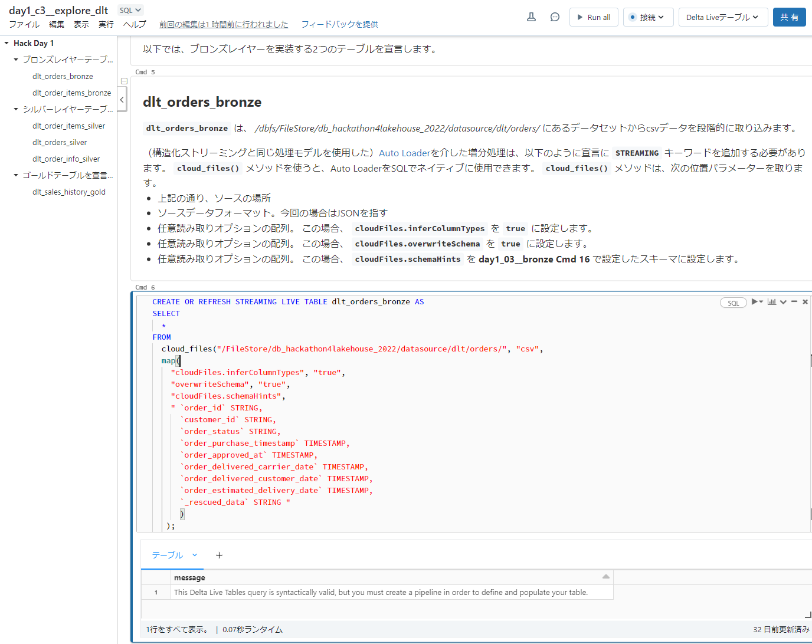Click the Run all button
The image size is (812, 644).
[594, 17]
